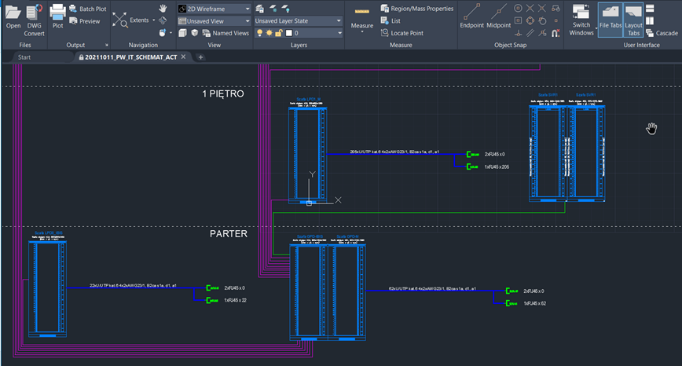Click the 1 PIĘTRO floor label
This screenshot has width=682, height=366.
[x=223, y=94]
